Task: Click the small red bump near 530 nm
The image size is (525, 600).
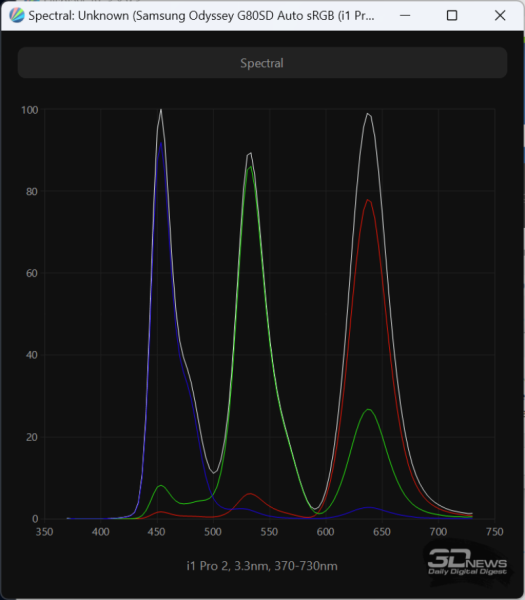Action: (250, 494)
